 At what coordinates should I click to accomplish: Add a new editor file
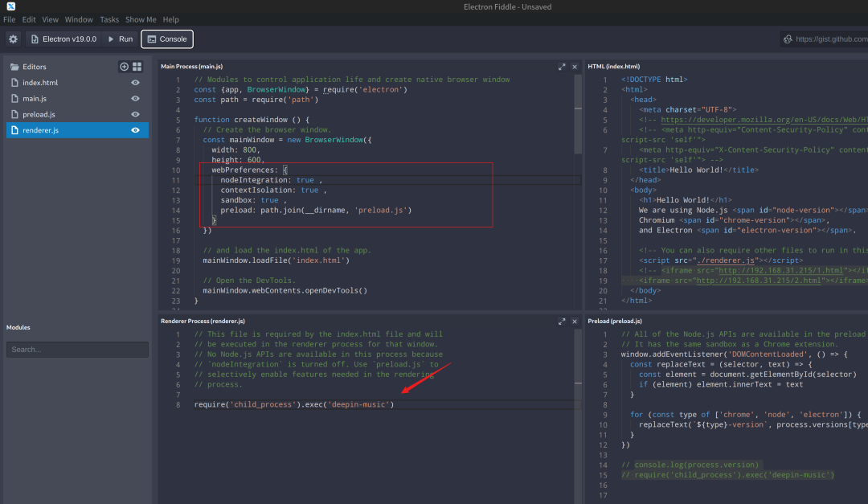click(x=124, y=67)
